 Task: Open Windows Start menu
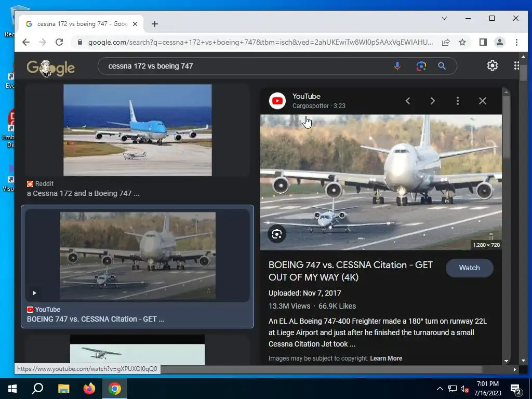click(x=12, y=389)
